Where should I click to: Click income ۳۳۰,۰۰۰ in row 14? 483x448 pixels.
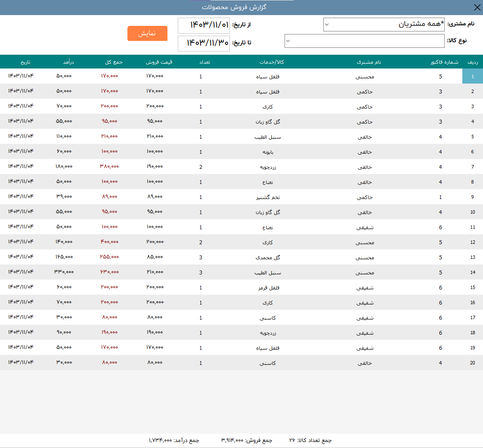[x=64, y=272]
